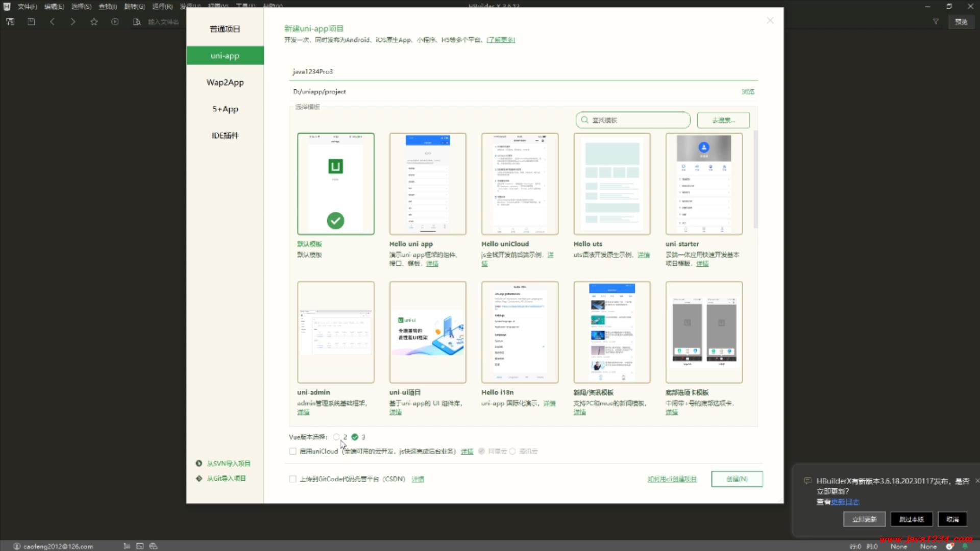
Task: Select the 底部选项卡模板 template thumbnail
Action: (704, 332)
